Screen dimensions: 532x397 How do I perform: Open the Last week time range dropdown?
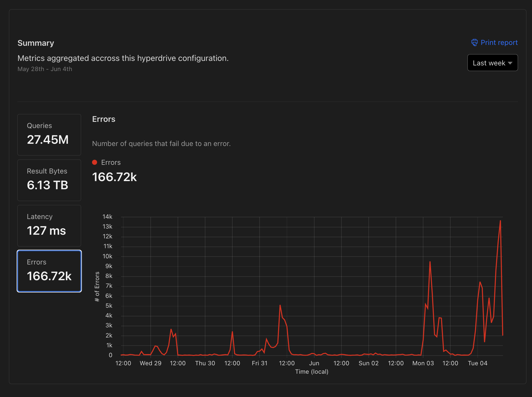(x=492, y=63)
